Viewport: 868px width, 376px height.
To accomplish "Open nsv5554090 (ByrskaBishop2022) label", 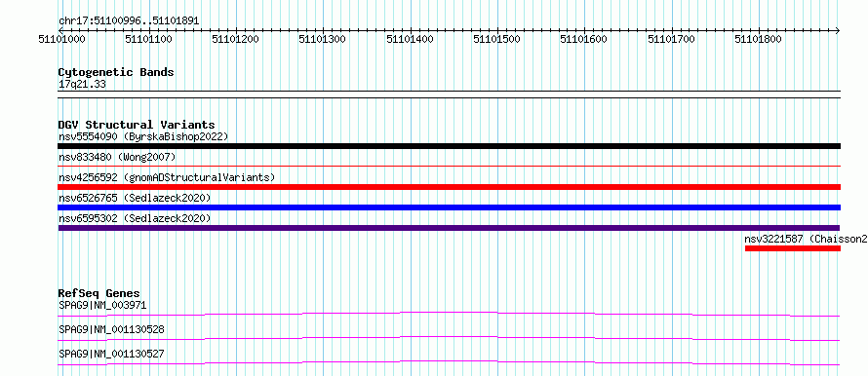I will (x=143, y=136).
